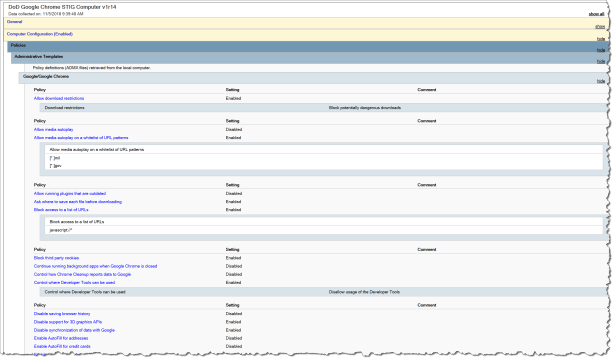615x360 pixels.
Task: Click the 'Data collected on' timestamp line
Action: coord(45,14)
